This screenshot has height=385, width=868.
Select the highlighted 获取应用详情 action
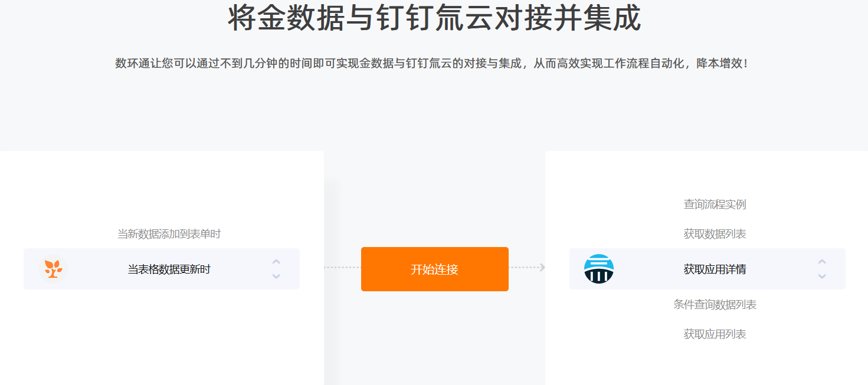(715, 269)
